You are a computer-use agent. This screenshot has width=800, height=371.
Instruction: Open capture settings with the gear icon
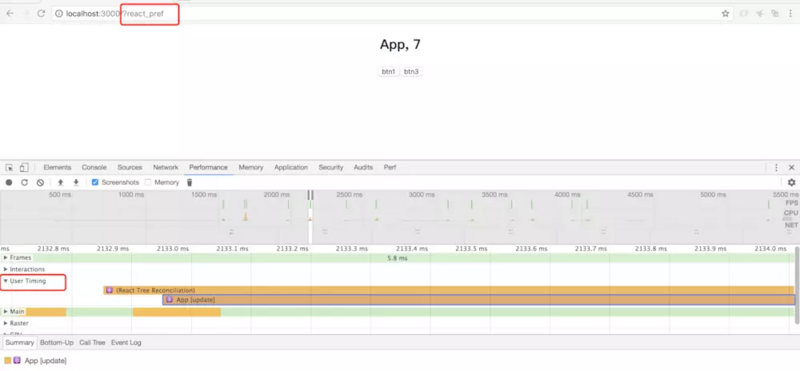point(791,182)
